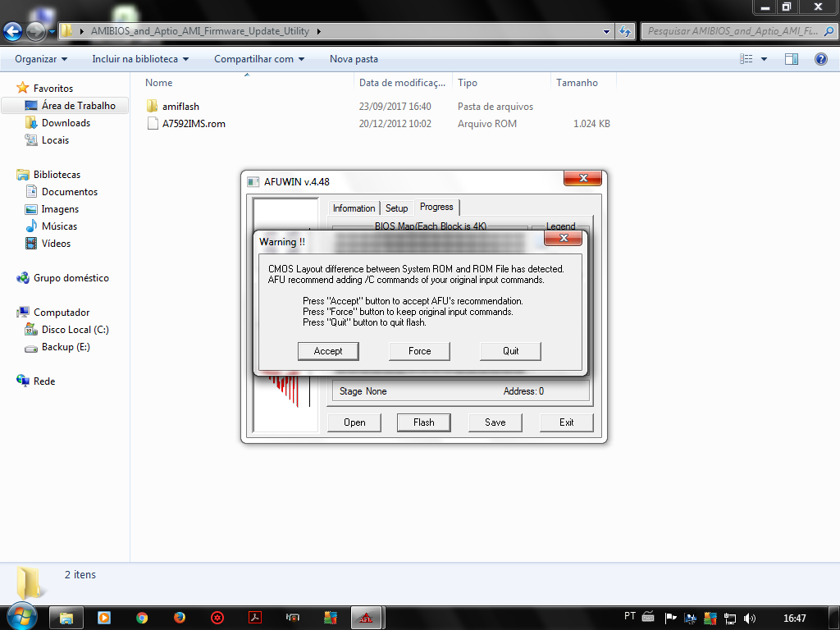Click the Save button in AFUWIN
The width and height of the screenshot is (840, 630).
tap(495, 422)
